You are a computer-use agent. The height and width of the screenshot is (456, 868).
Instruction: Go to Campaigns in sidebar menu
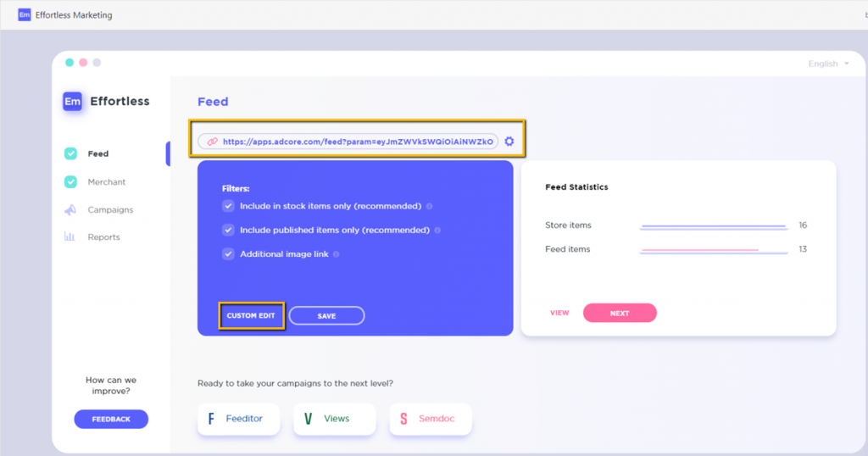110,209
